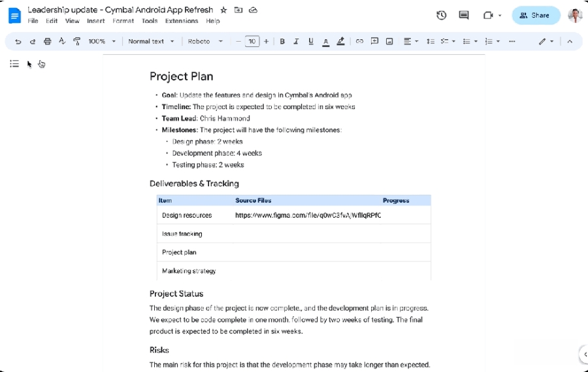Open the Edit menu
The image size is (588, 372).
[52, 21]
